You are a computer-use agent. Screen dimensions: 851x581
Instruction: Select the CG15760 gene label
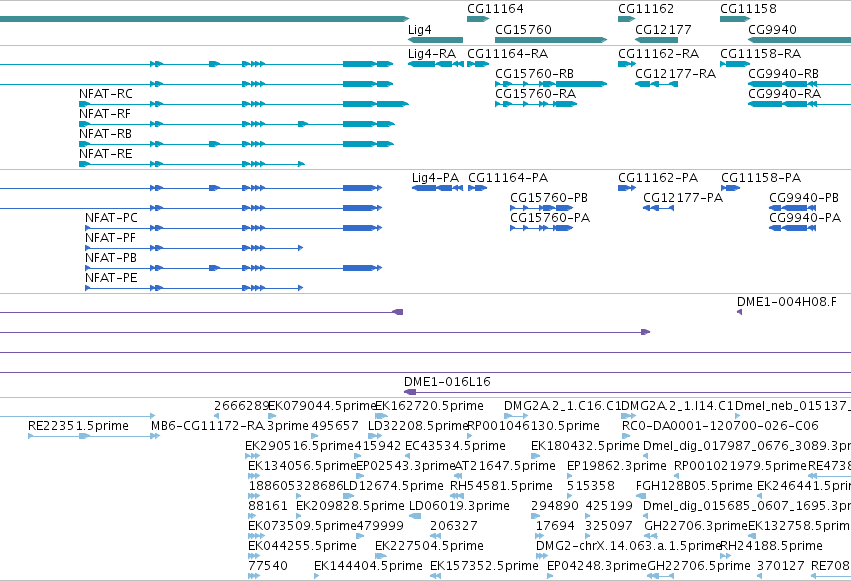(523, 30)
